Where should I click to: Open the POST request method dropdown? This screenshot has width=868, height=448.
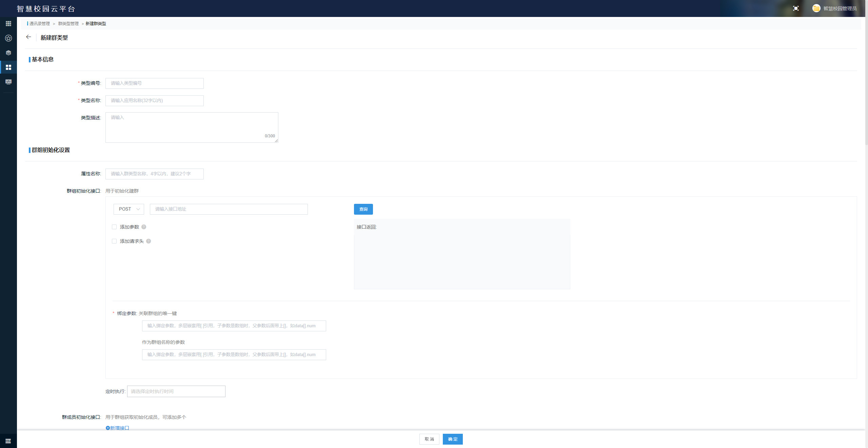pyautogui.click(x=129, y=209)
